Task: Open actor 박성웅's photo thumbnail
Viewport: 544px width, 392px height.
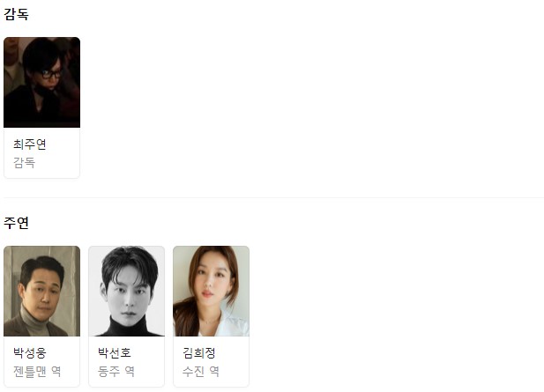Action: coord(41,292)
